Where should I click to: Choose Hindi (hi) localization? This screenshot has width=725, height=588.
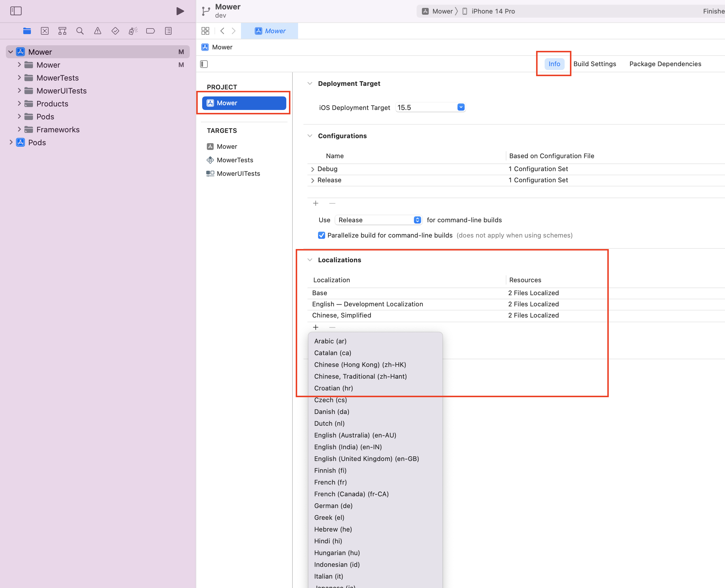click(x=375, y=541)
